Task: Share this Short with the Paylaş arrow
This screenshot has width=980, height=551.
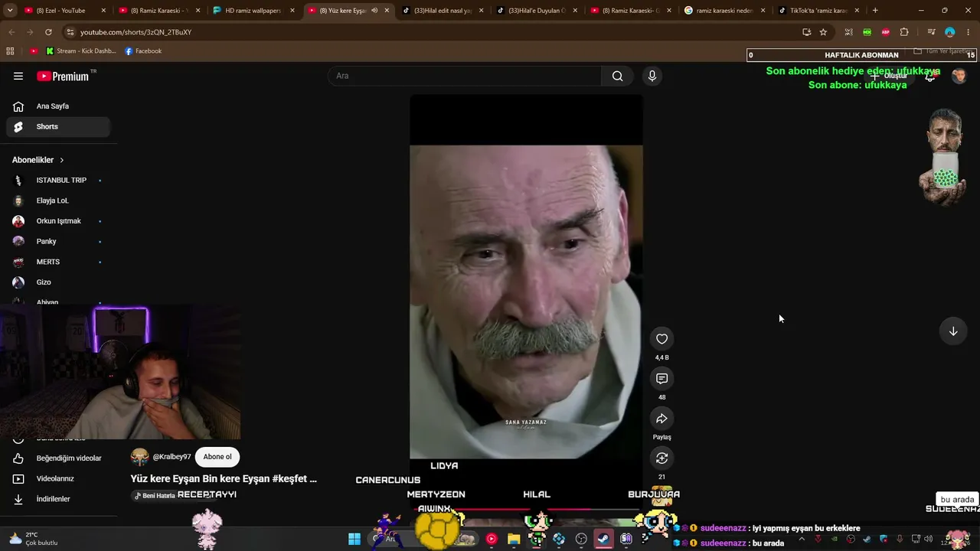Action: tap(662, 419)
